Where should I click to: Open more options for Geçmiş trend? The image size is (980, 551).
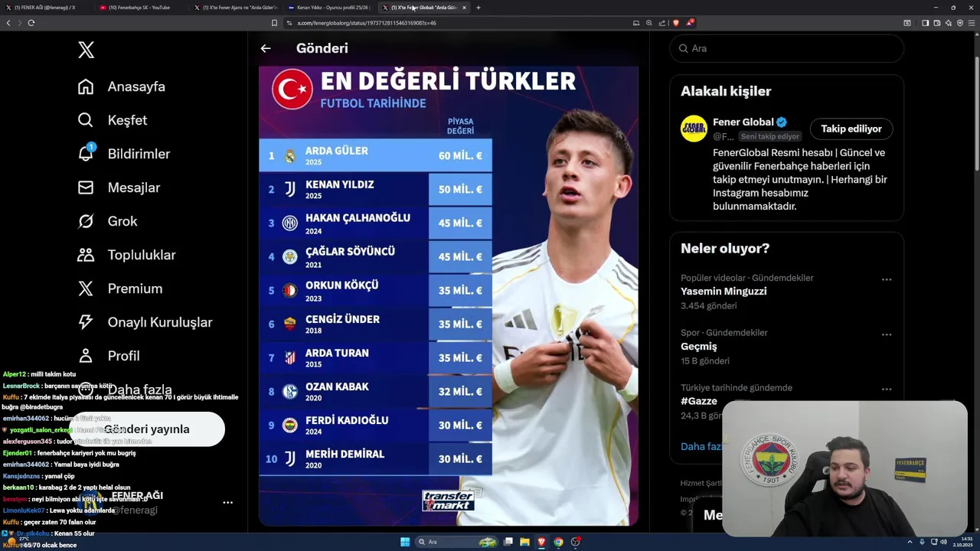pos(887,334)
